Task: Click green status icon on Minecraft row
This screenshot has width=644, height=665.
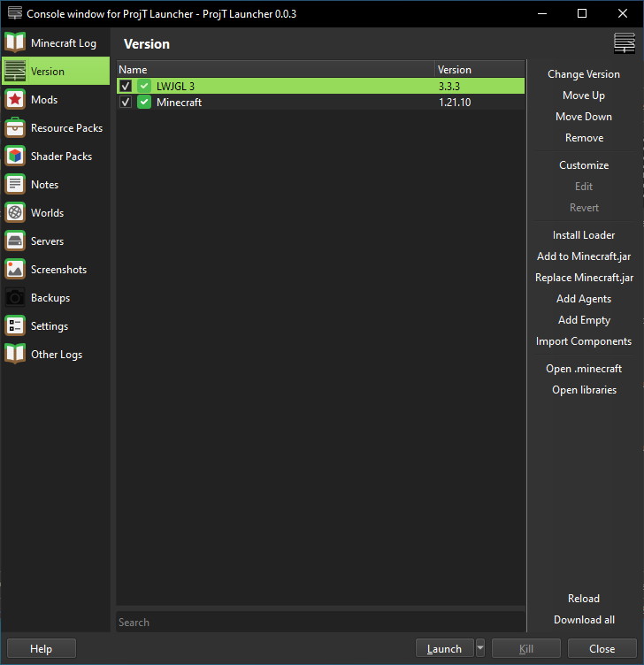Action: click(x=144, y=103)
